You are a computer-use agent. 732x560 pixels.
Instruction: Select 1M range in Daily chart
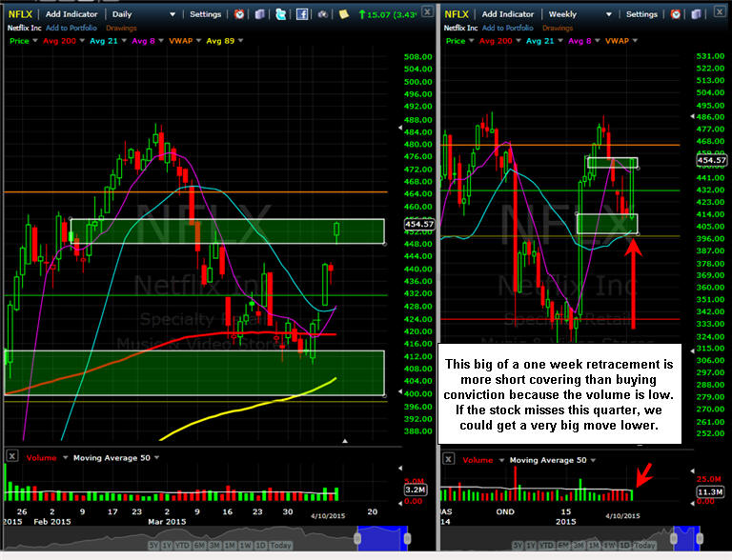[x=230, y=545]
